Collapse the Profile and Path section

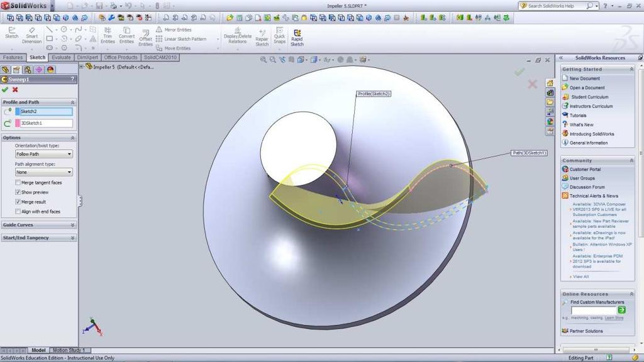pyautogui.click(x=72, y=102)
